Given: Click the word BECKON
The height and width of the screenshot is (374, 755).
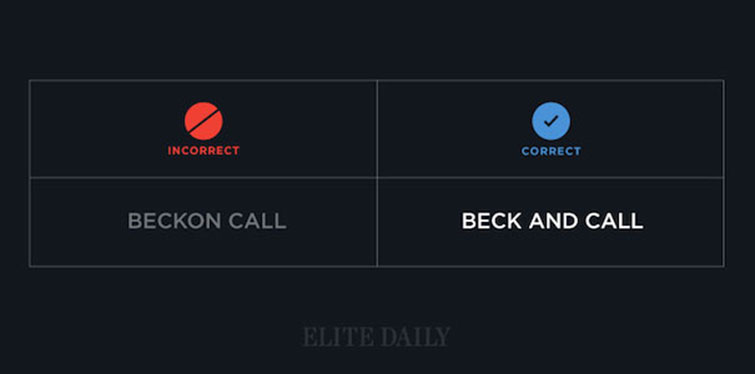Looking at the screenshot, I should coord(174,221).
